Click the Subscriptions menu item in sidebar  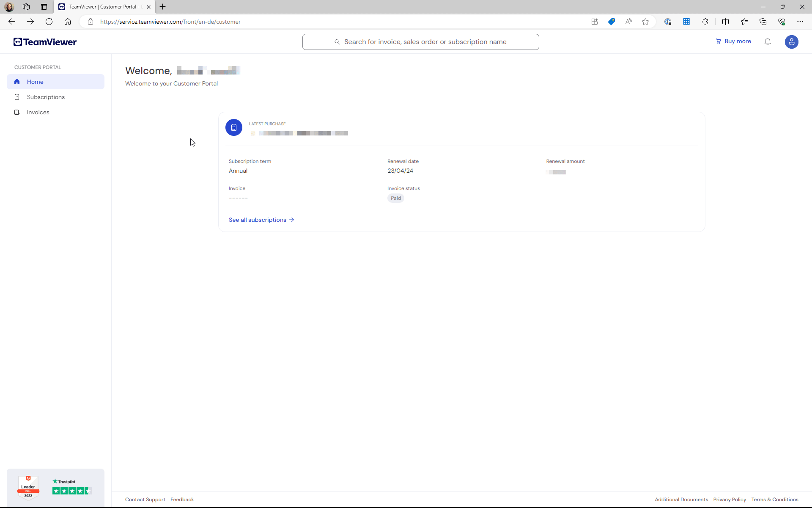click(x=46, y=97)
